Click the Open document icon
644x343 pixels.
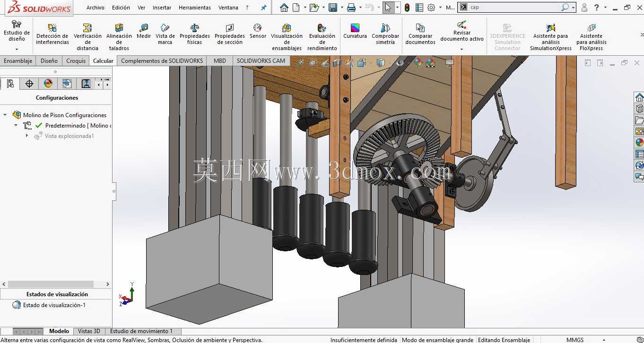pos(313,8)
